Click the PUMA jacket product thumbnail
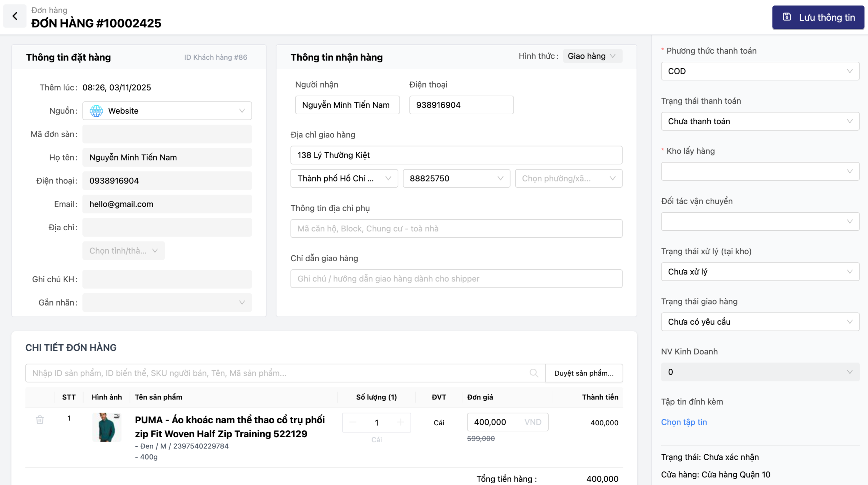 coord(107,427)
